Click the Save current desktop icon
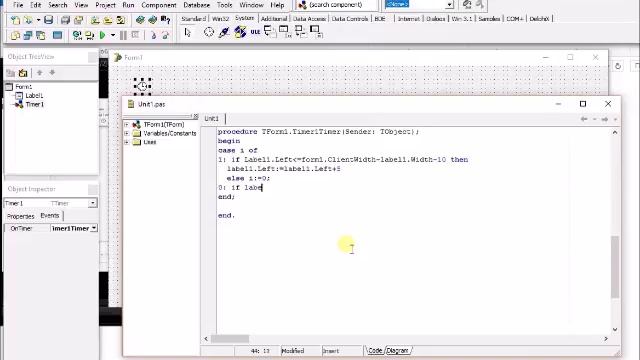Image resolution: width=640 pixels, height=360 pixels. coord(467,4)
